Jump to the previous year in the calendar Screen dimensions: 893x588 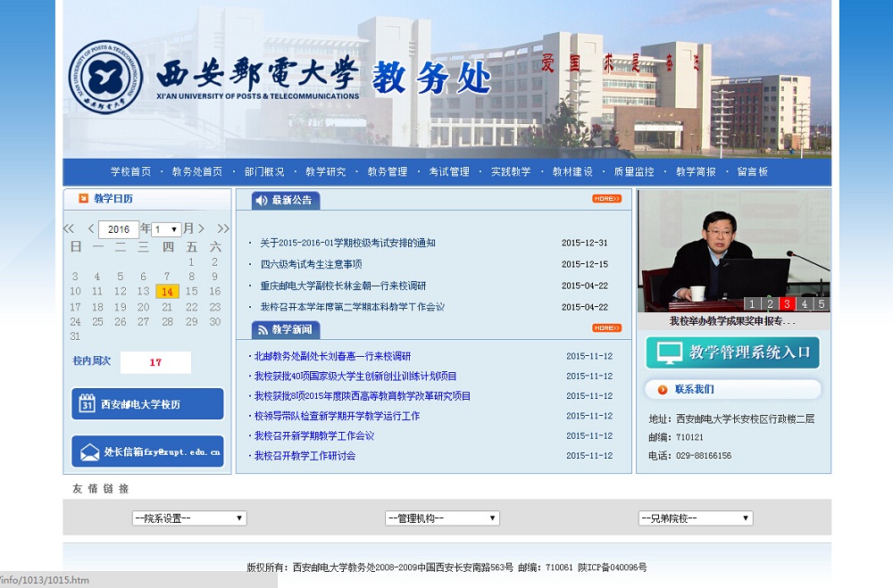click(69, 228)
